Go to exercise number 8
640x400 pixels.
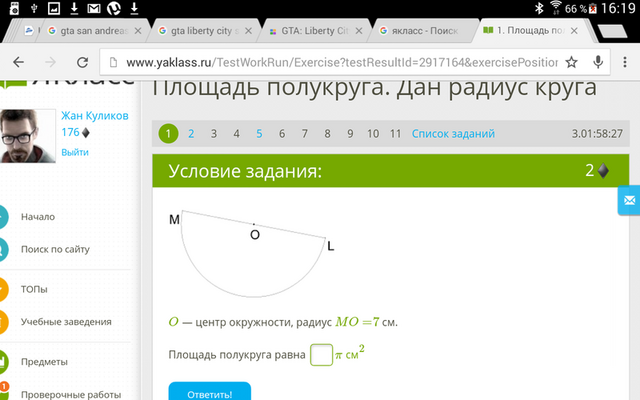(x=327, y=134)
